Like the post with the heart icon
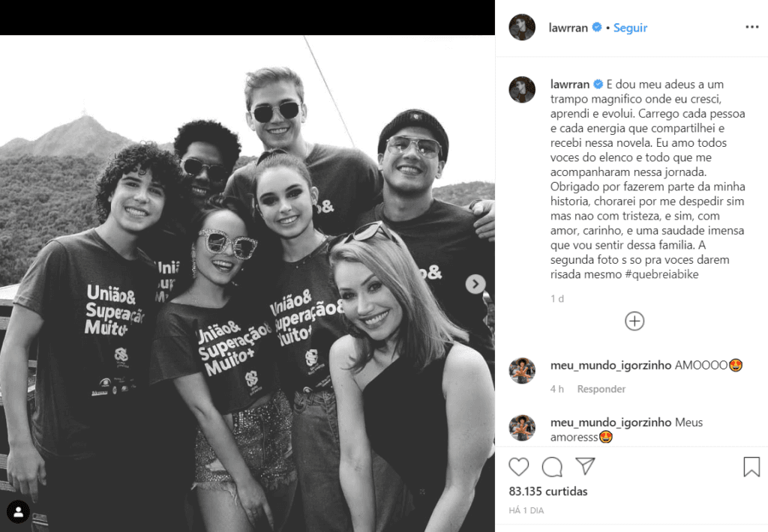 tap(519, 467)
